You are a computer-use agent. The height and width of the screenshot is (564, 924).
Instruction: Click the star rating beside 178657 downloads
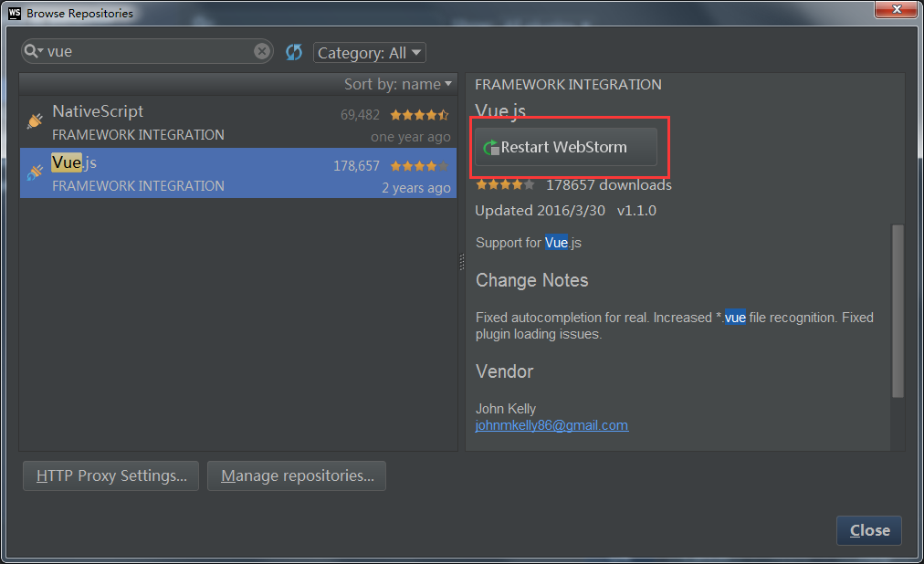[505, 185]
